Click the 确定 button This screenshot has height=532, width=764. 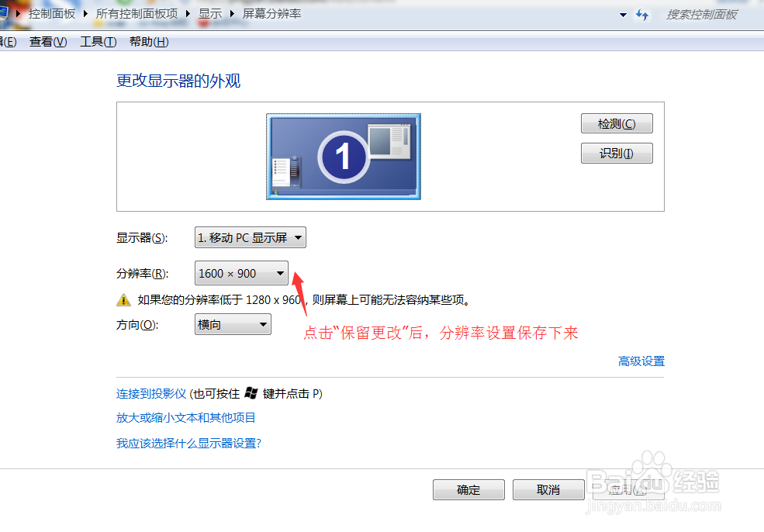468,489
